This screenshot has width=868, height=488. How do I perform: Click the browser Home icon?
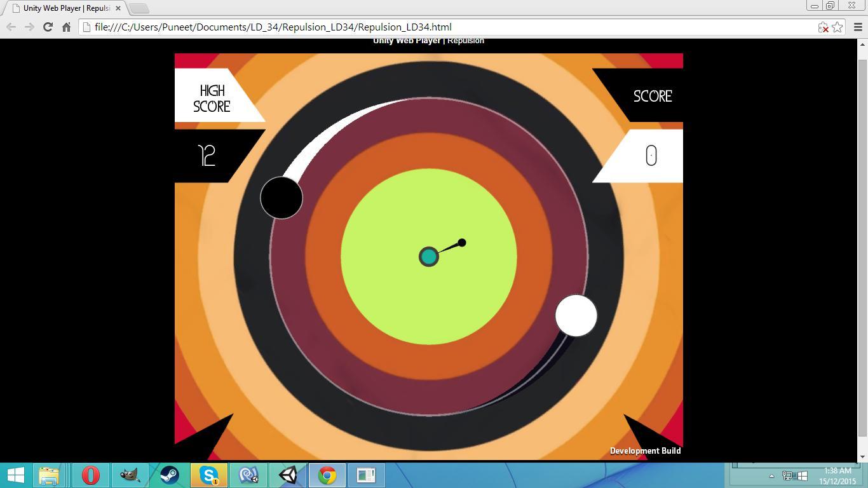[66, 27]
